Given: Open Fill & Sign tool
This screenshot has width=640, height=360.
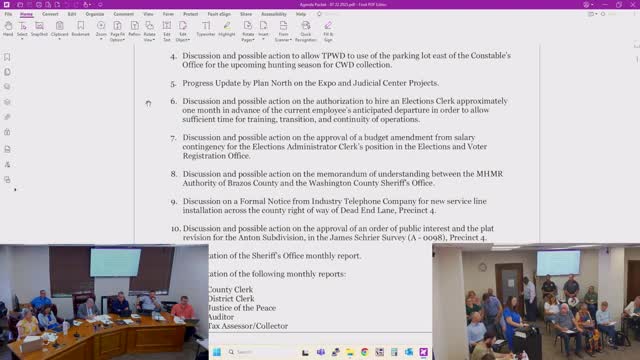Looking at the screenshot, I should 328,31.
